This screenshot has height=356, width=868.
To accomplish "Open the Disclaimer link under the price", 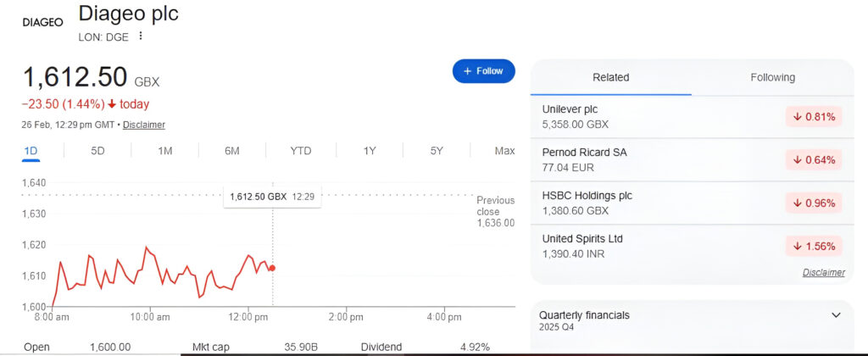I will click(x=144, y=125).
